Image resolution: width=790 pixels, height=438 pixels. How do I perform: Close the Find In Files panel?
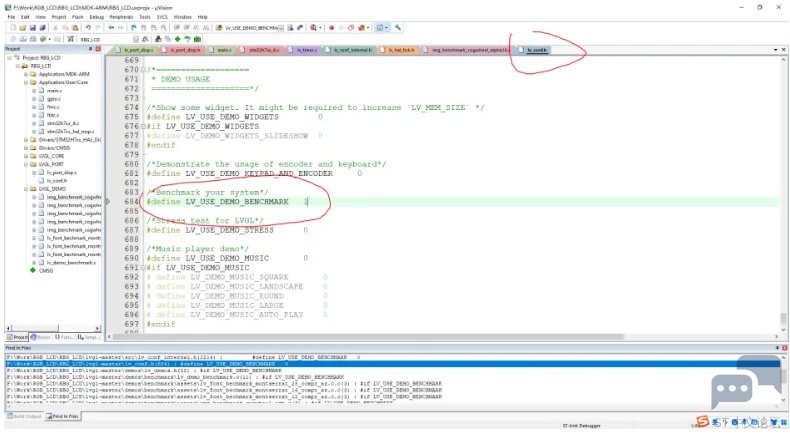784,348
